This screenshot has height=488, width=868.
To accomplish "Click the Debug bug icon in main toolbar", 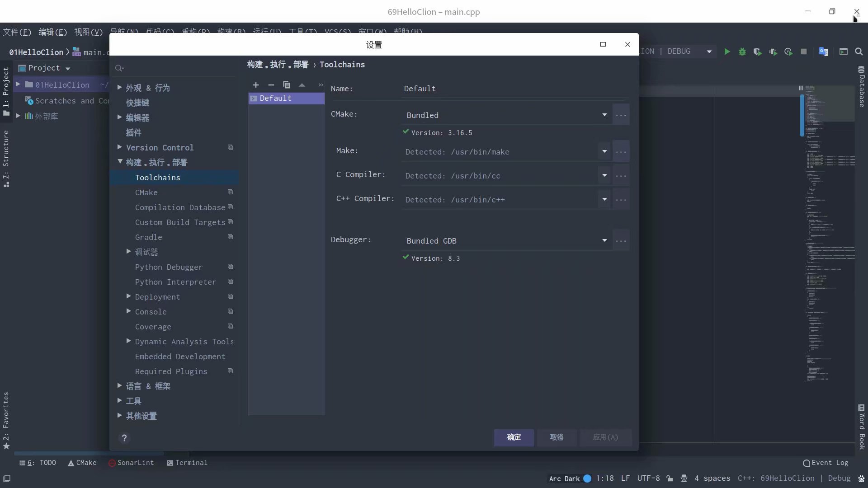I will (x=742, y=52).
